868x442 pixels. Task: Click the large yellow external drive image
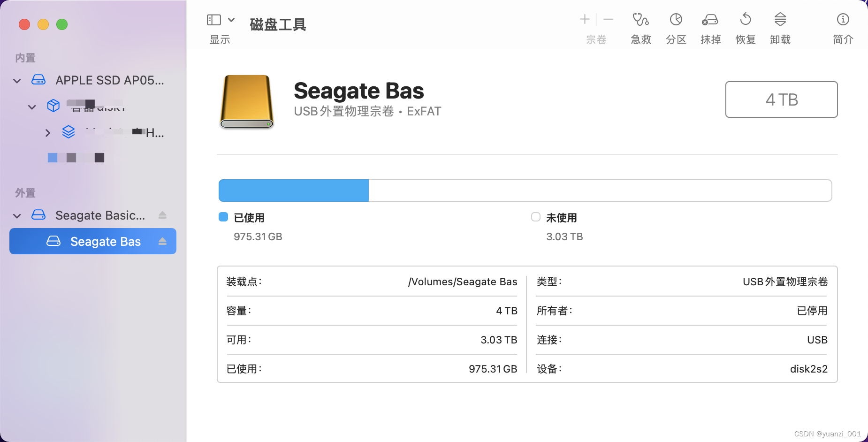(247, 101)
